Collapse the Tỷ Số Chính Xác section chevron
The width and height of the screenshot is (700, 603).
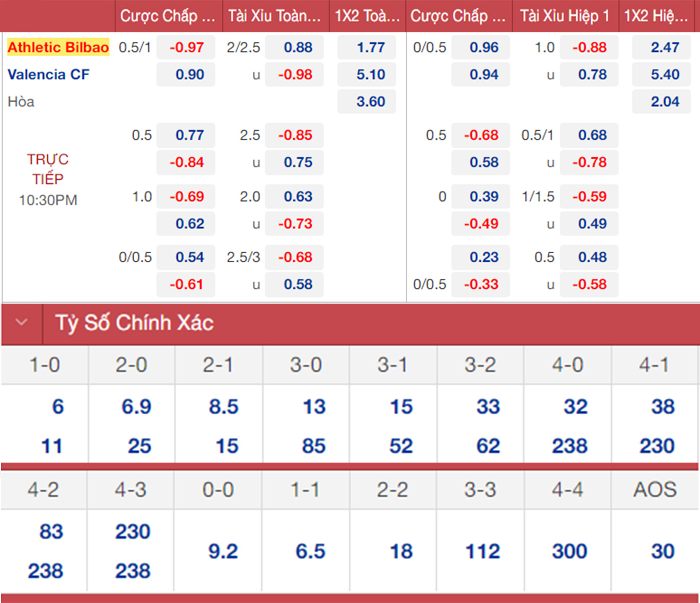[21, 322]
